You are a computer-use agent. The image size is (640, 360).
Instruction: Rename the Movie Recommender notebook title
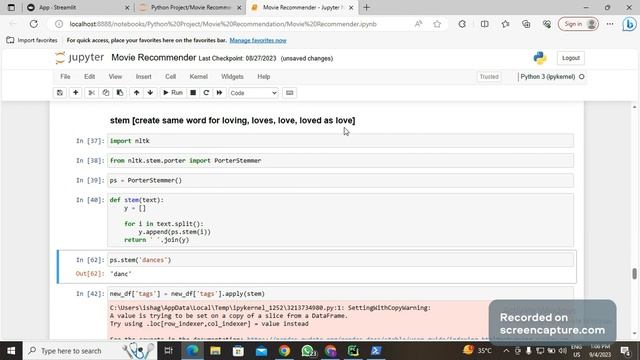(x=153, y=58)
